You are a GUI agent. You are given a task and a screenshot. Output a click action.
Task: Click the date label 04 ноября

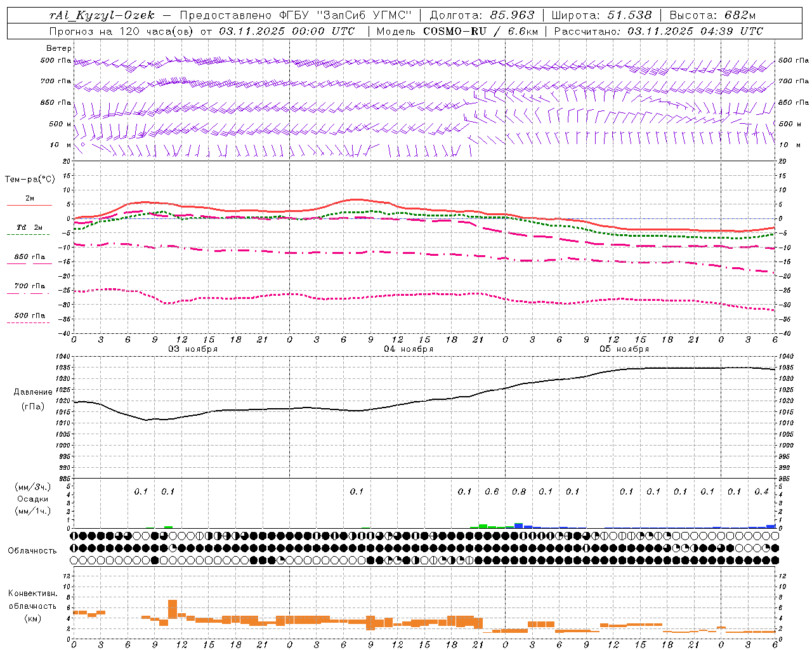(409, 349)
